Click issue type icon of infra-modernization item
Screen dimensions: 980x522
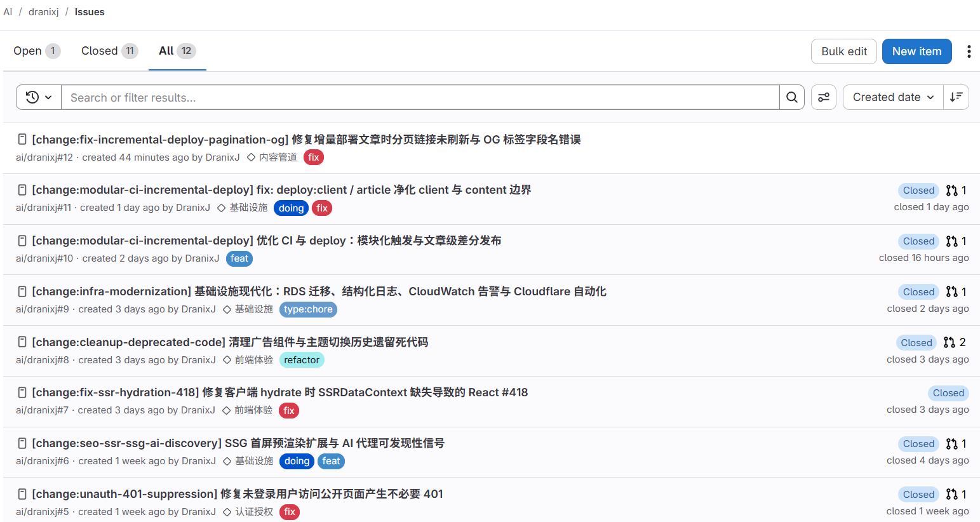pyautogui.click(x=22, y=291)
